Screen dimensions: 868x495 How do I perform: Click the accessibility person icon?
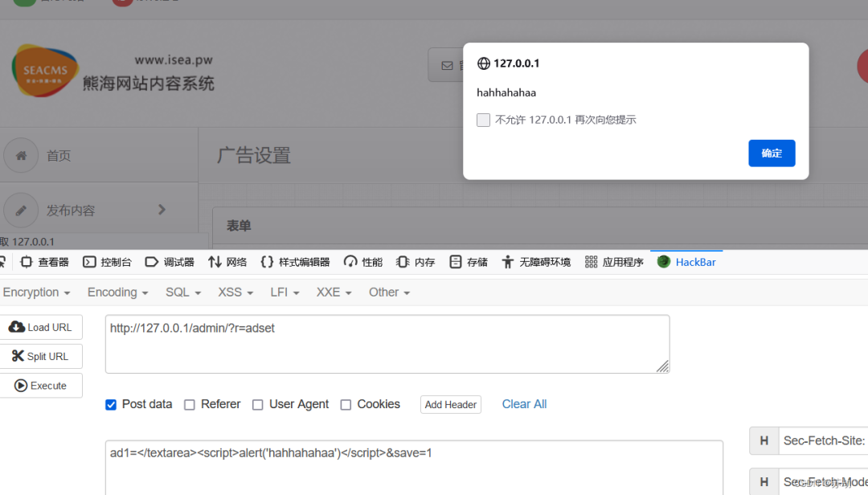coord(507,262)
